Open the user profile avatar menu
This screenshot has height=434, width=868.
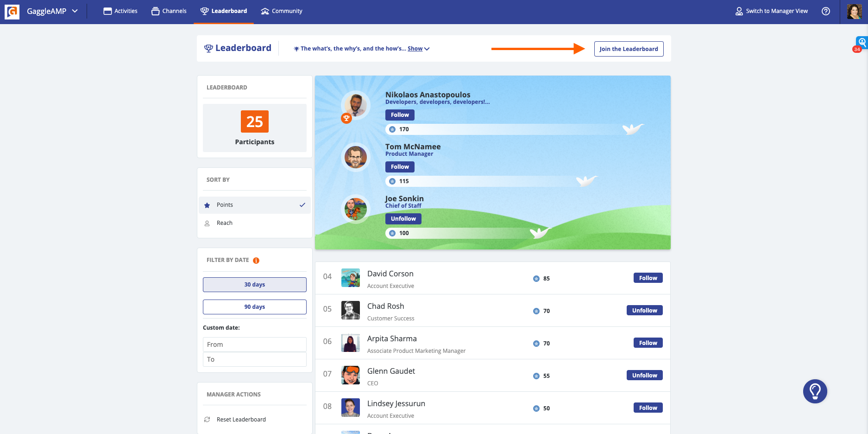point(855,12)
